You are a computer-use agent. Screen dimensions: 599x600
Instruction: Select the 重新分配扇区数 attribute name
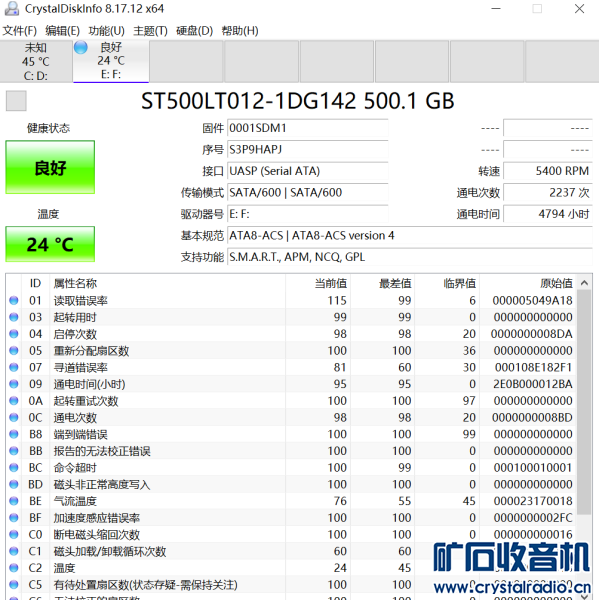click(91, 351)
